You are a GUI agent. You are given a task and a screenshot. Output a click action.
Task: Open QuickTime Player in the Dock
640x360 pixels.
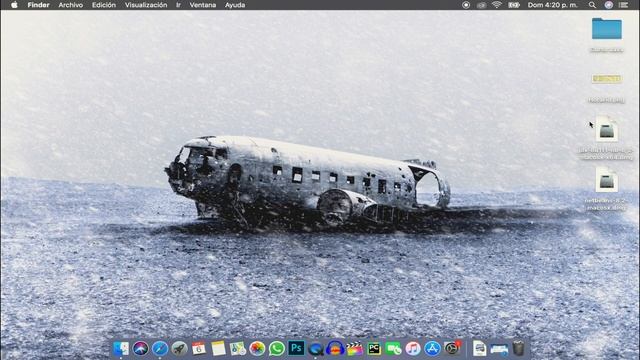click(316, 349)
